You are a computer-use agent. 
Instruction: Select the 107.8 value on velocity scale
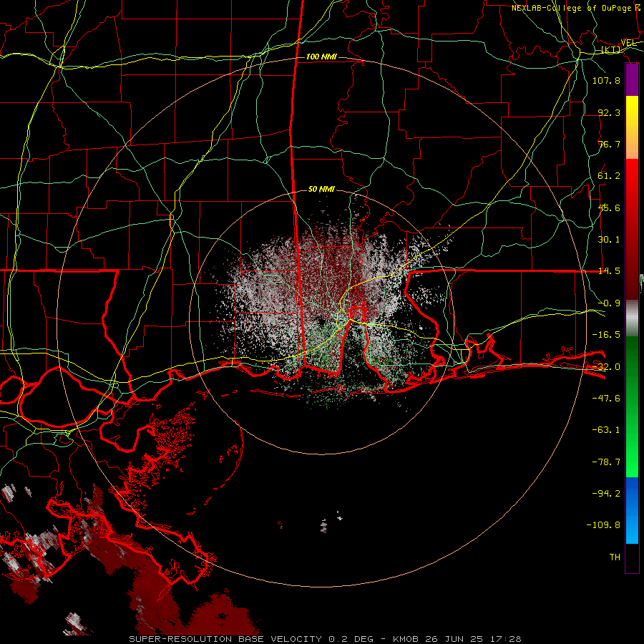click(x=606, y=80)
